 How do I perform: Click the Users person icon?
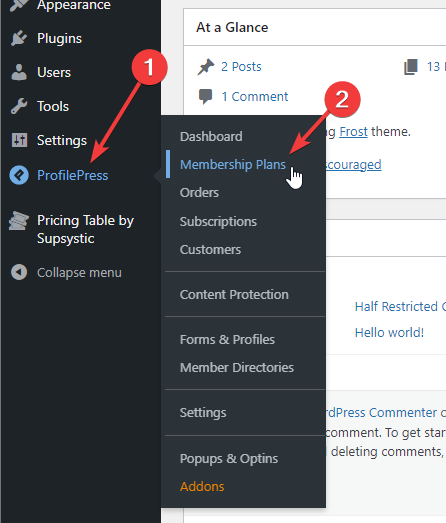(19, 72)
